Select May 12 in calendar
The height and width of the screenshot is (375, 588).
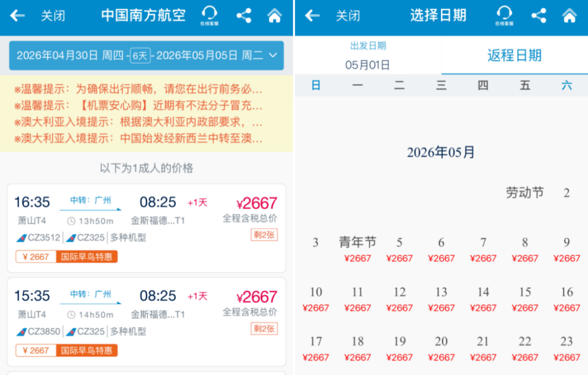tap(400, 299)
